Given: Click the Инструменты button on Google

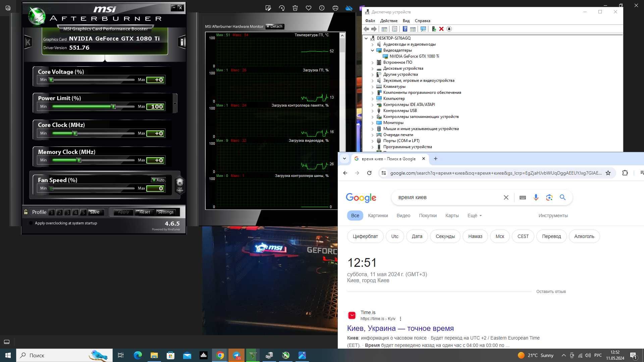Looking at the screenshot, I should click(x=553, y=216).
